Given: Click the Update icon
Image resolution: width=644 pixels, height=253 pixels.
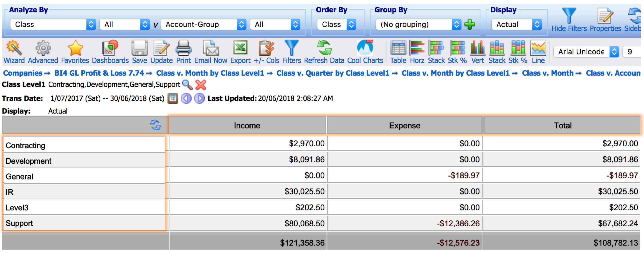Looking at the screenshot, I should pyautogui.click(x=162, y=52).
